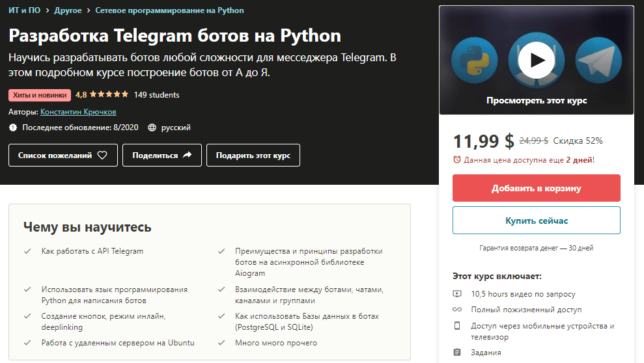The height and width of the screenshot is (363, 644).
Task: Open author link Константин Крючков
Action: (x=78, y=111)
